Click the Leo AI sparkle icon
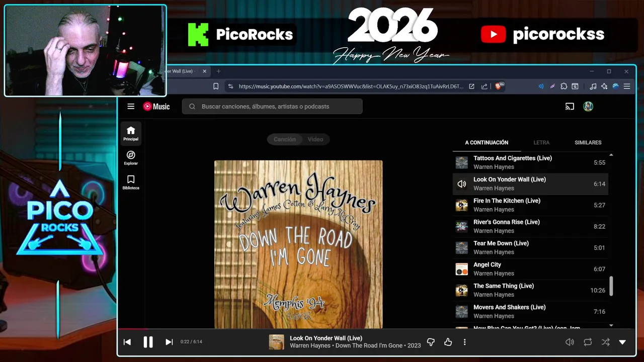This screenshot has height=362, width=644. 604,86
